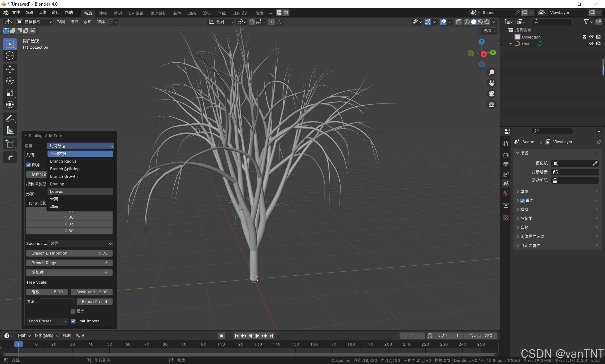
Task: Select the Measure ruler tool
Action: (x=10, y=130)
